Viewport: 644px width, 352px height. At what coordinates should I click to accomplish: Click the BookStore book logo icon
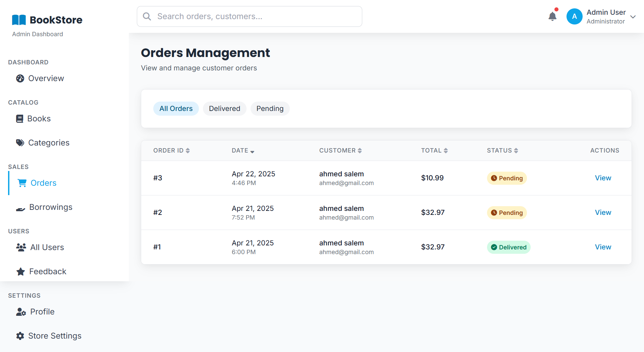(x=19, y=20)
